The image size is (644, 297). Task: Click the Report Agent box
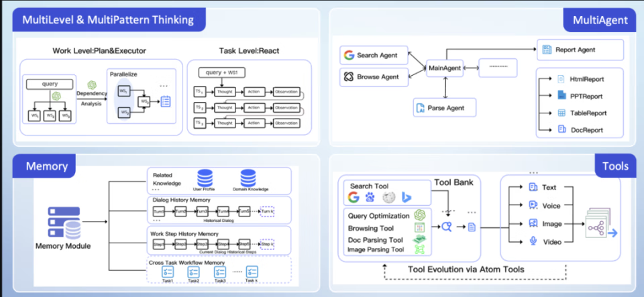coord(580,50)
